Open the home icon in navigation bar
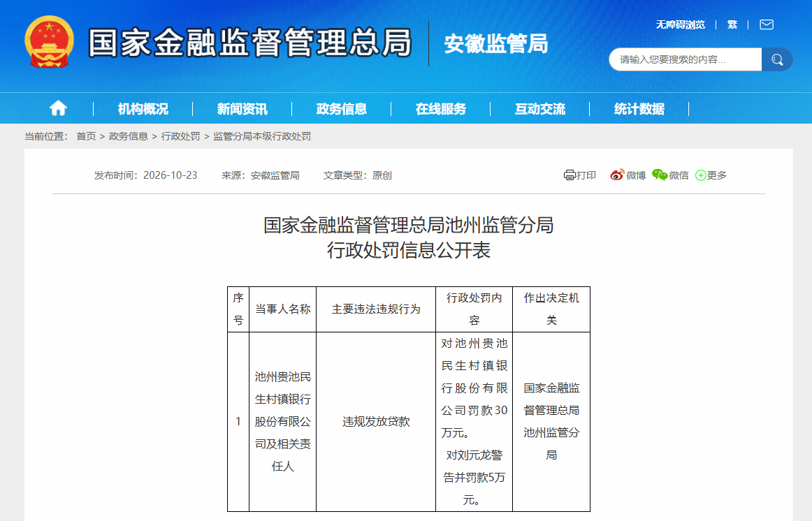The height and width of the screenshot is (521, 812). 58,108
